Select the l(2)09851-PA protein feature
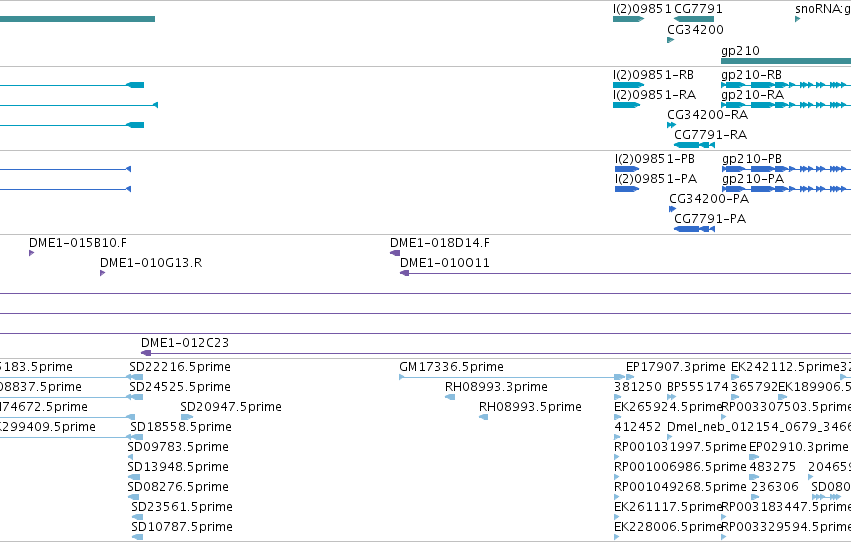 click(x=627, y=189)
